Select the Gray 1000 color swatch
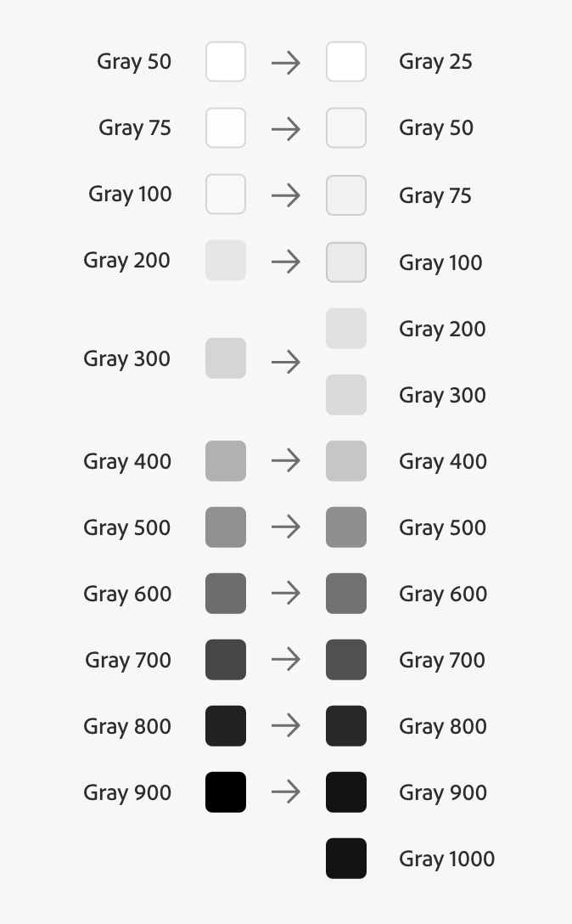572x924 pixels. (x=346, y=859)
